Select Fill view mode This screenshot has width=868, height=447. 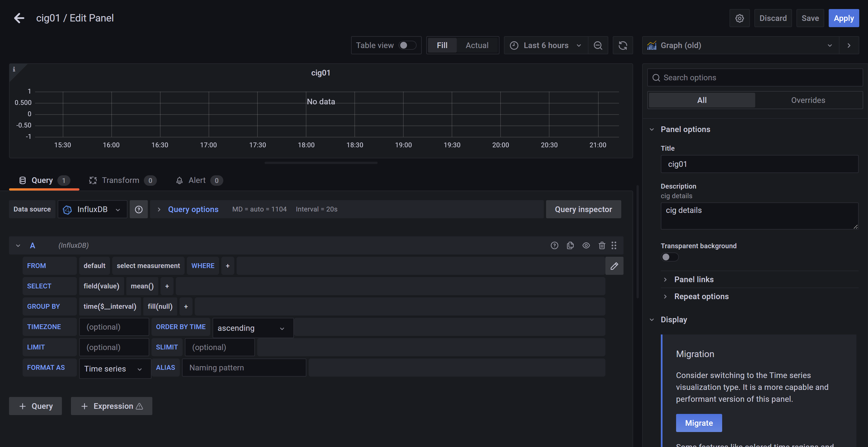[442, 46]
